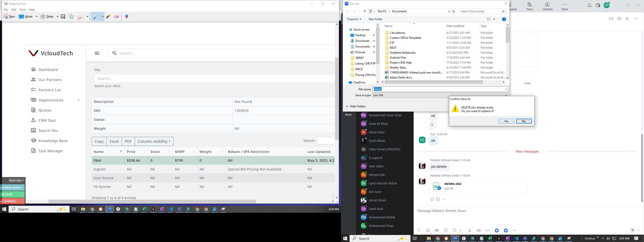644x242 pixels.
Task: Open the delete.xlsx attachment in chat
Action: pyautogui.click(x=478, y=186)
